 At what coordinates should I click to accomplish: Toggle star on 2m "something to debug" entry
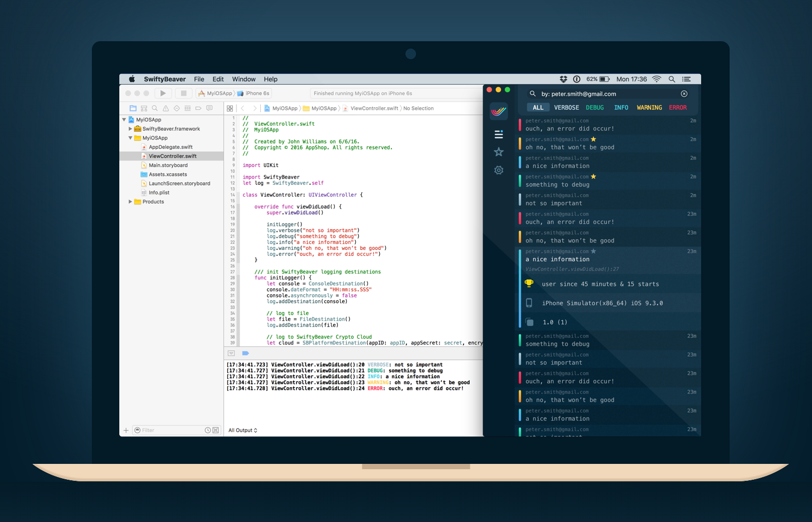coord(593,176)
